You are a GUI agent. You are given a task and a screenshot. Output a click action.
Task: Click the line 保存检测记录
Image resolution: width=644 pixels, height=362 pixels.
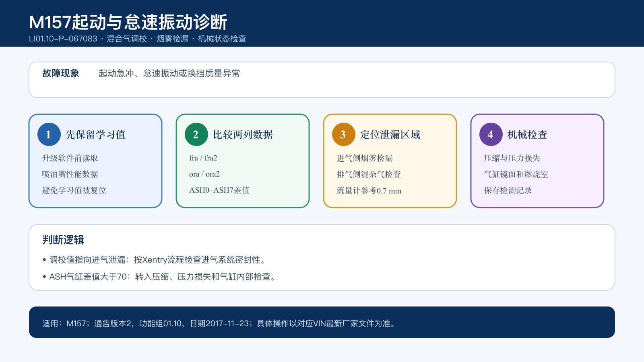(x=508, y=190)
